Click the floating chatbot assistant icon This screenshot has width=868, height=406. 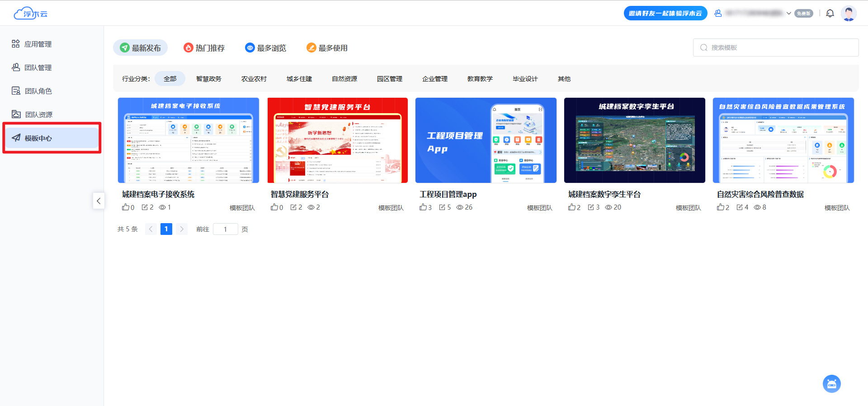(831, 384)
